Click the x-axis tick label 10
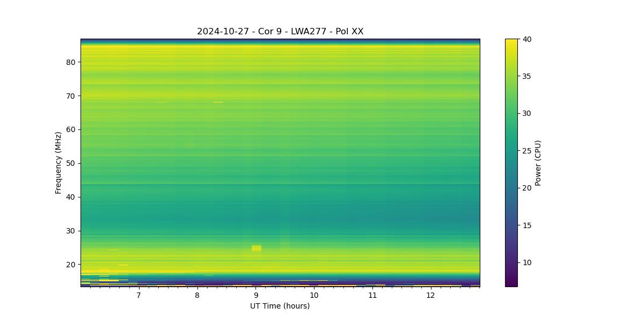The height and width of the screenshot is (322, 644). click(314, 296)
